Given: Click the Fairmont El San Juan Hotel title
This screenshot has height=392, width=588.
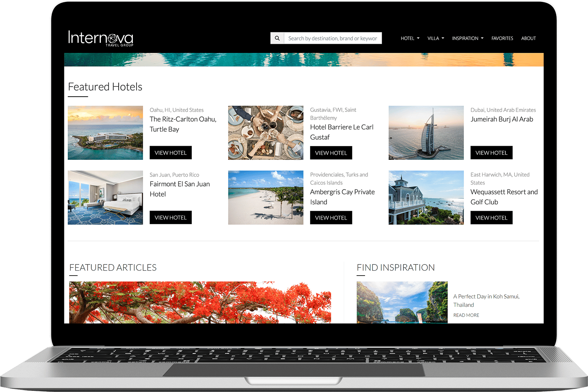Looking at the screenshot, I should (180, 189).
